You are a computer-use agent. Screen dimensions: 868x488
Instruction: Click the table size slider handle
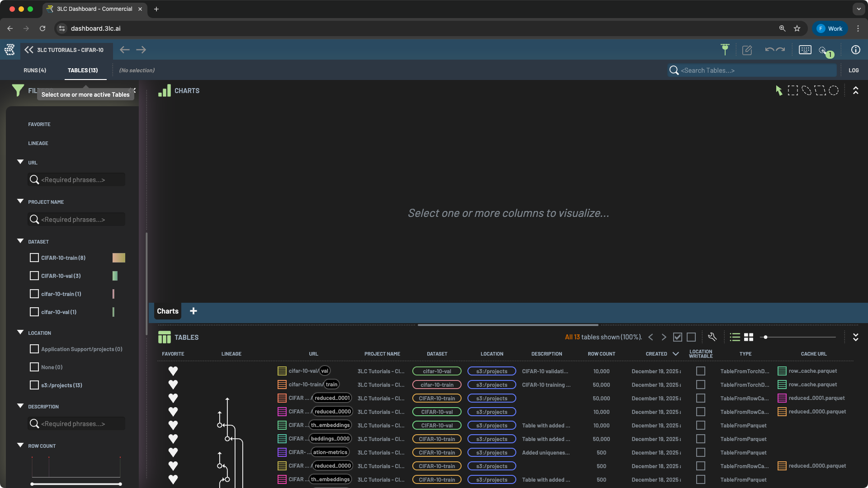tap(765, 337)
